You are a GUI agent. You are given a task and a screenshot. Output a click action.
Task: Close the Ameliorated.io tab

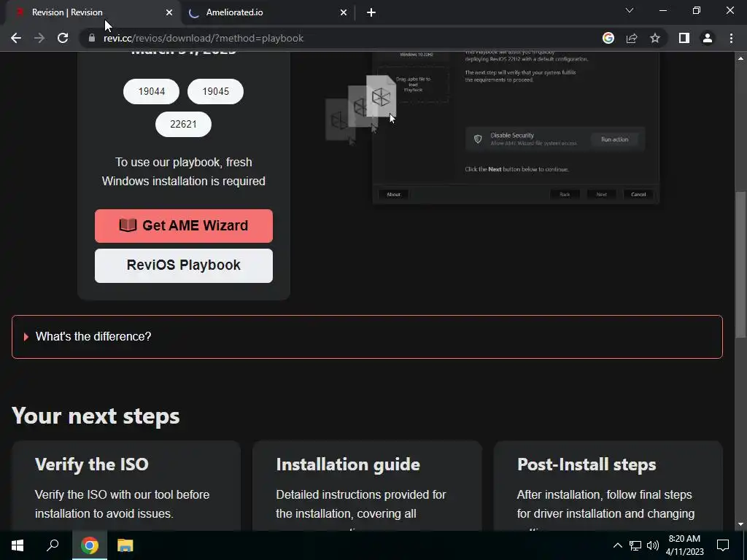click(344, 12)
